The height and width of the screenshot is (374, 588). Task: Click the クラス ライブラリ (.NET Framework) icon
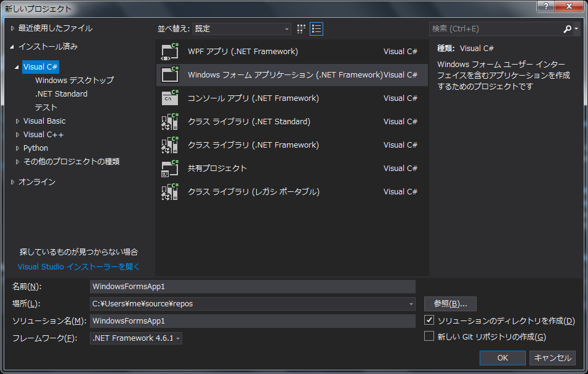(170, 145)
